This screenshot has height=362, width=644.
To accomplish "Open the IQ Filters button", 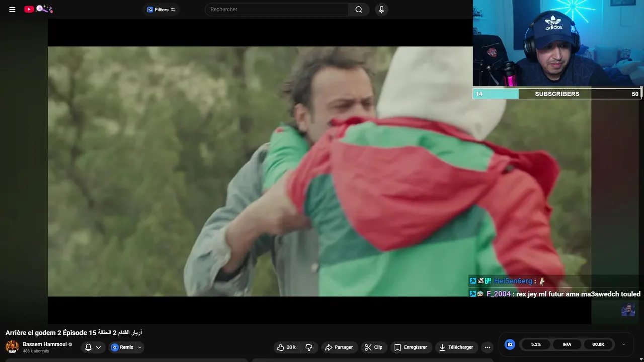I will (161, 9).
